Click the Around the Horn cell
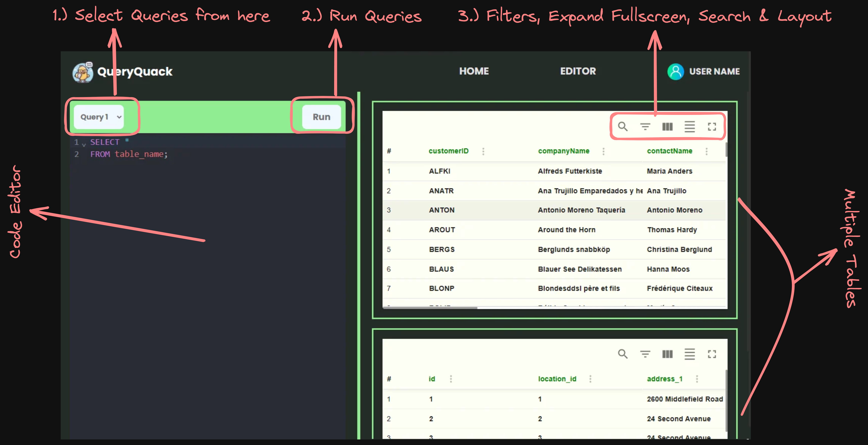The height and width of the screenshot is (445, 868). 567,230
